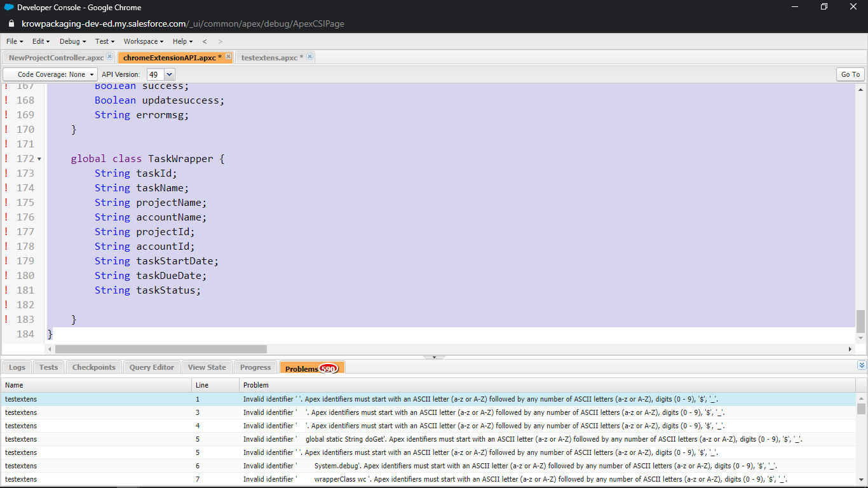Screen dimensions: 868x488
Task: Open the File menu
Action: [14, 41]
